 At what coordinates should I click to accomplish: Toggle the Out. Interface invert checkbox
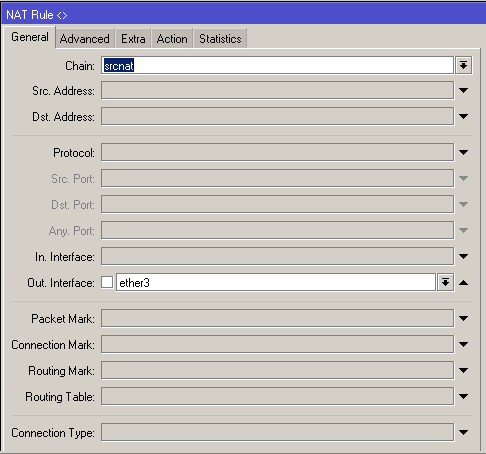point(107,282)
